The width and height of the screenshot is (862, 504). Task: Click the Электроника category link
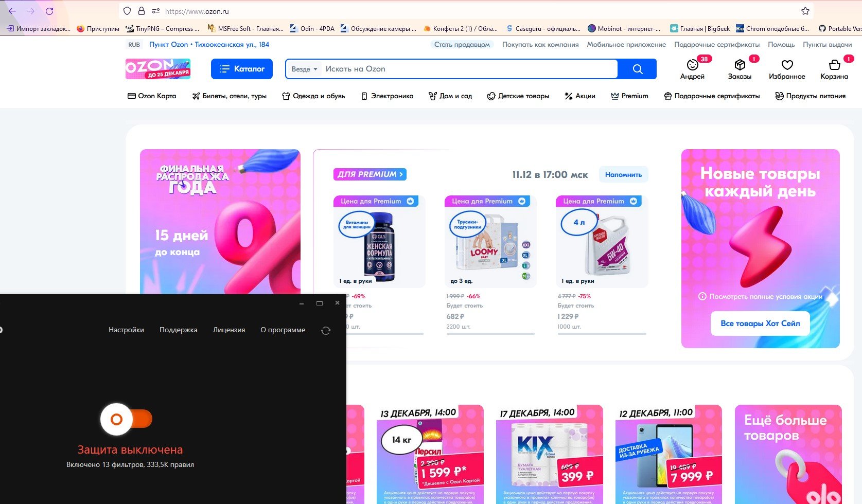point(387,96)
